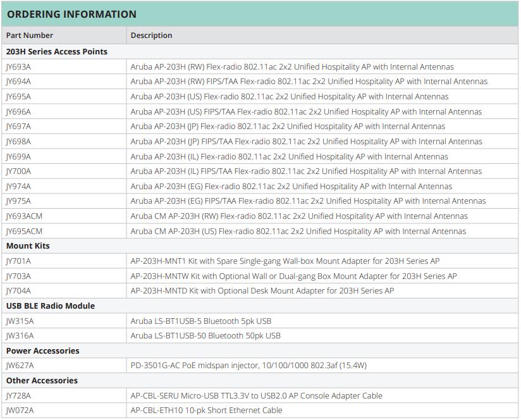Select part number JY704A
Viewport: 521px width, 420px height.
18,291
